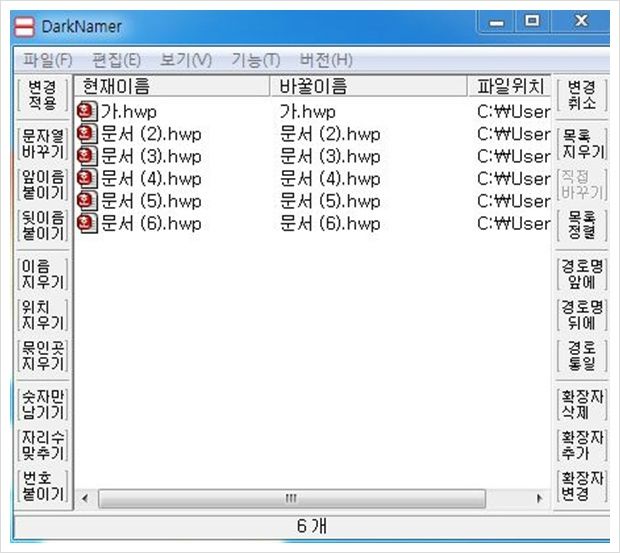Maximize the DarkNamer window
This screenshot has width=620, height=553.
pos(532,22)
